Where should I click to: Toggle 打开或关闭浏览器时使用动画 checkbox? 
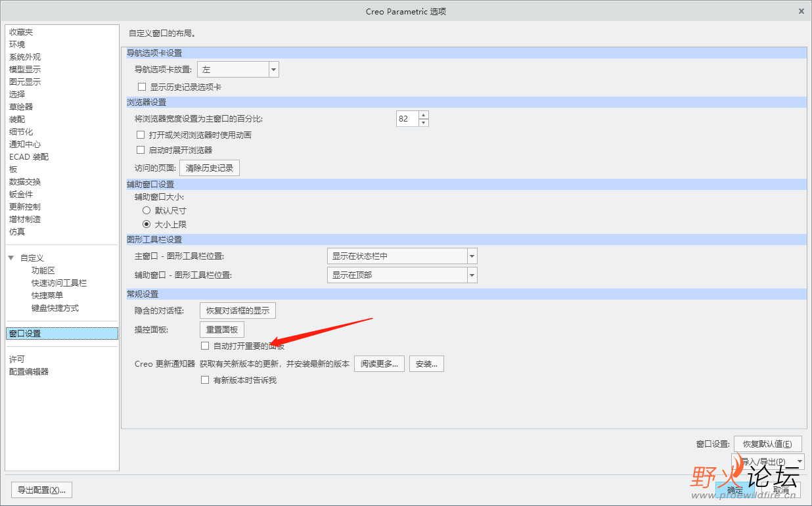pos(141,135)
